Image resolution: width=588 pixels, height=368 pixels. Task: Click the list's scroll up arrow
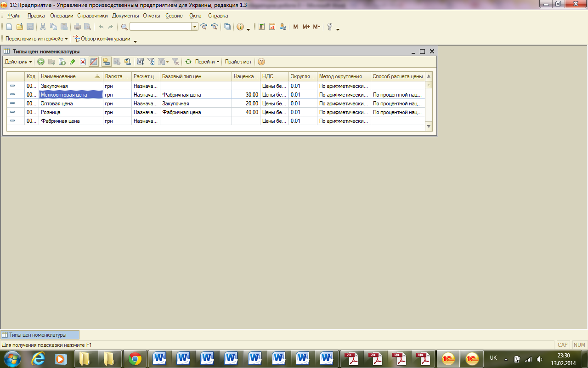point(429,76)
